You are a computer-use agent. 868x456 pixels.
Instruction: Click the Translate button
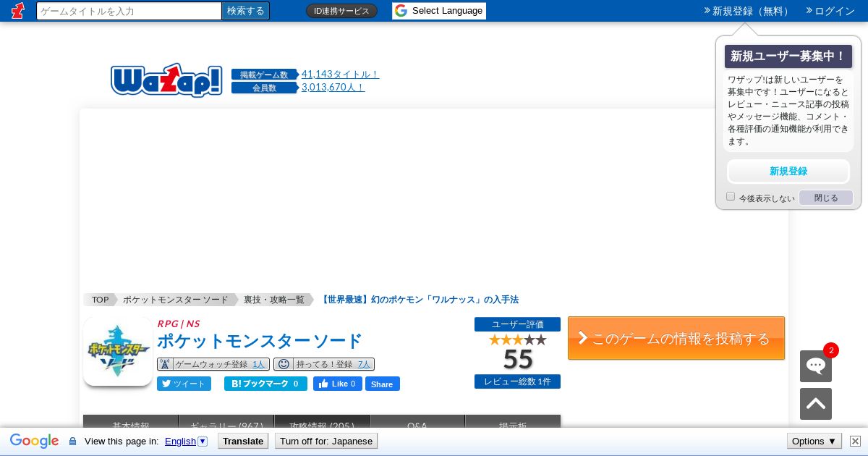coord(243,441)
